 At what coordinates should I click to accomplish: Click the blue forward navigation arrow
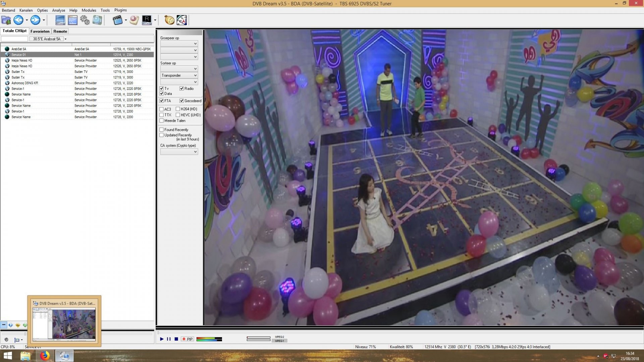point(35,20)
